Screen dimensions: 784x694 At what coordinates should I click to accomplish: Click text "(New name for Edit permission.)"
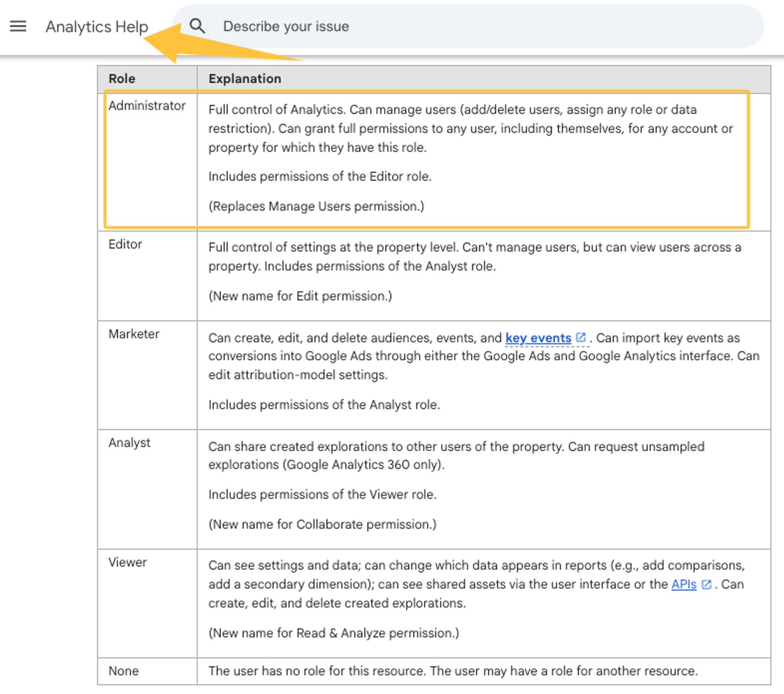(x=300, y=296)
